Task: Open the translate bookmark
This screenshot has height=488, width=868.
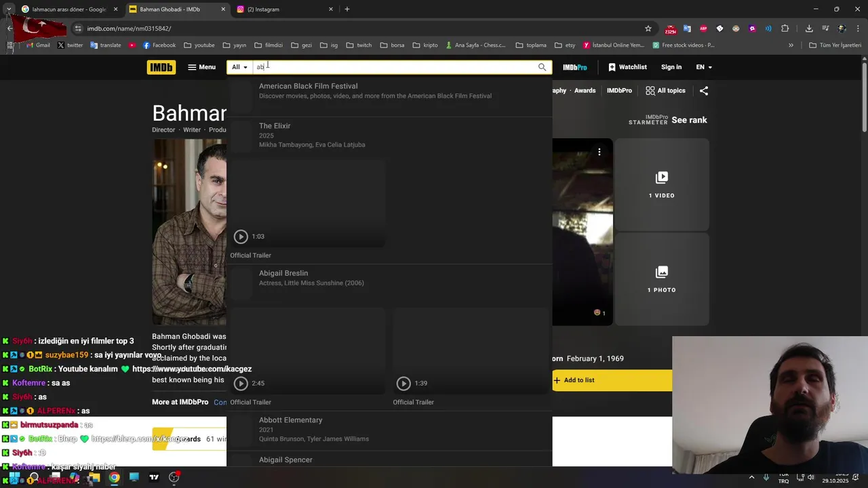Action: [105, 45]
